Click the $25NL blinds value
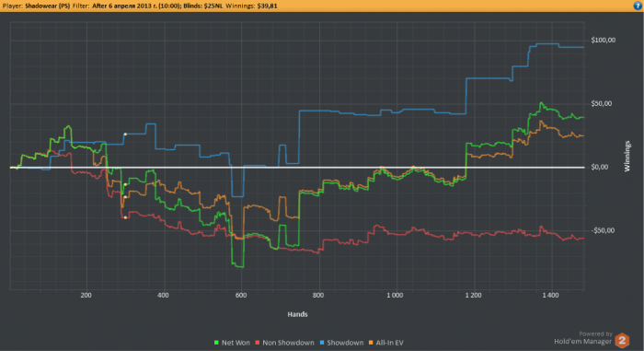This screenshot has height=351, width=644. pyautogui.click(x=213, y=6)
